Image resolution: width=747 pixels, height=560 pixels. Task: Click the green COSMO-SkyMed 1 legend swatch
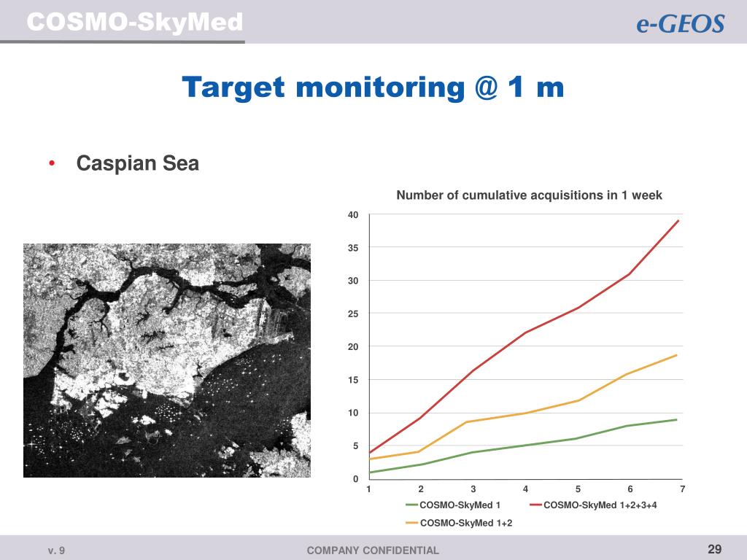click(411, 505)
